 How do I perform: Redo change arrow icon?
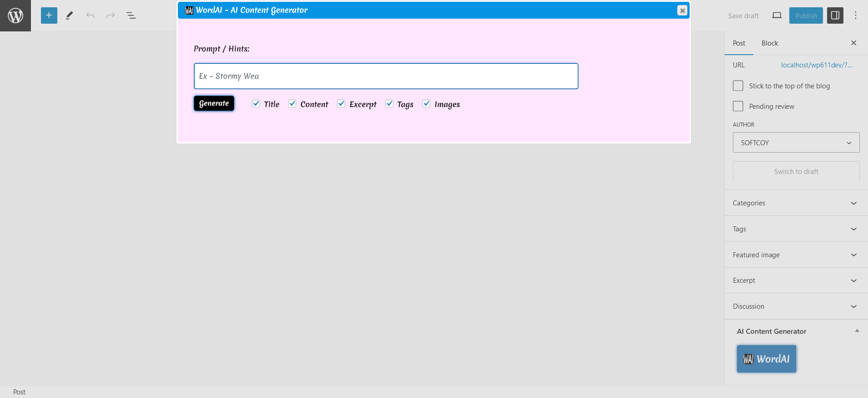pyautogui.click(x=111, y=15)
